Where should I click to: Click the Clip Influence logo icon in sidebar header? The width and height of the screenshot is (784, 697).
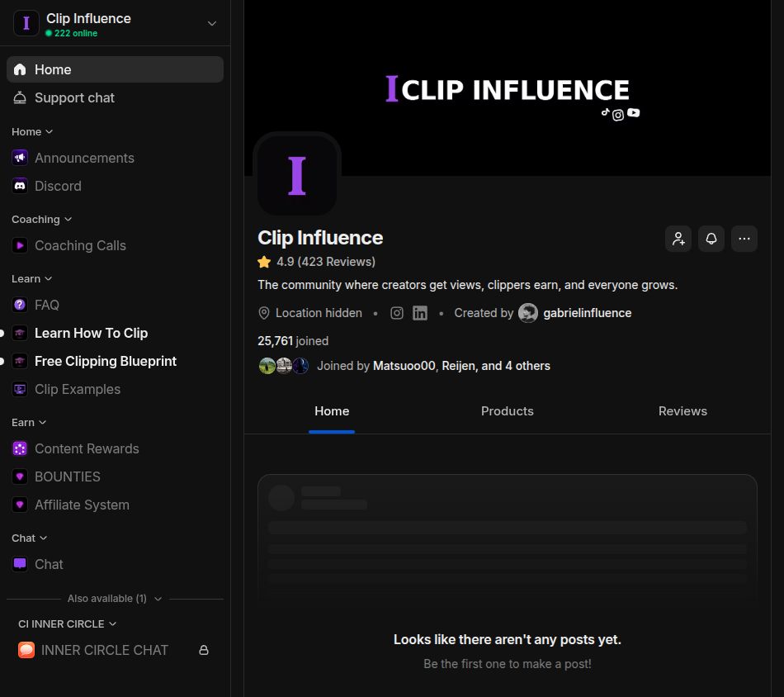[x=26, y=23]
